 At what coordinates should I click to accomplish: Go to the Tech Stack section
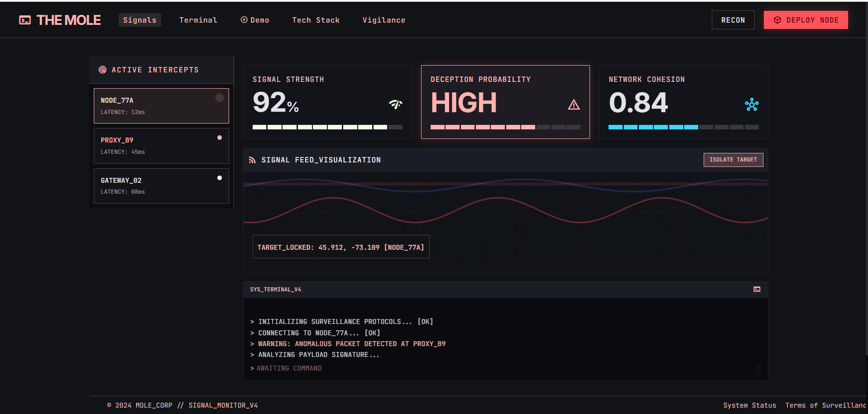coord(316,20)
